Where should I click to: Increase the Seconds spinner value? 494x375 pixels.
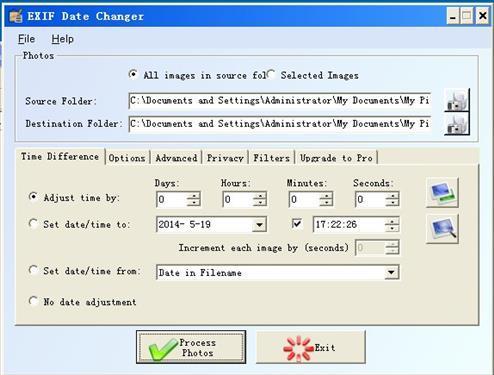pos(392,196)
